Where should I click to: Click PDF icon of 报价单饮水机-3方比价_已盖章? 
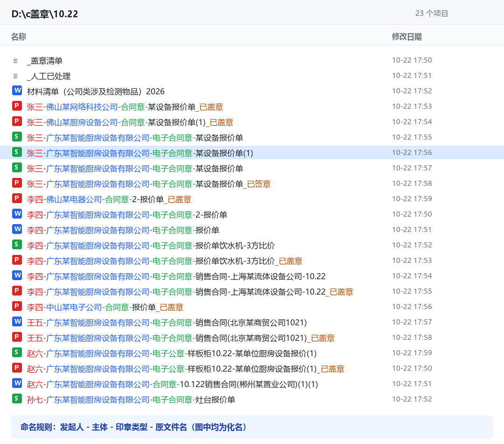[x=17, y=261]
